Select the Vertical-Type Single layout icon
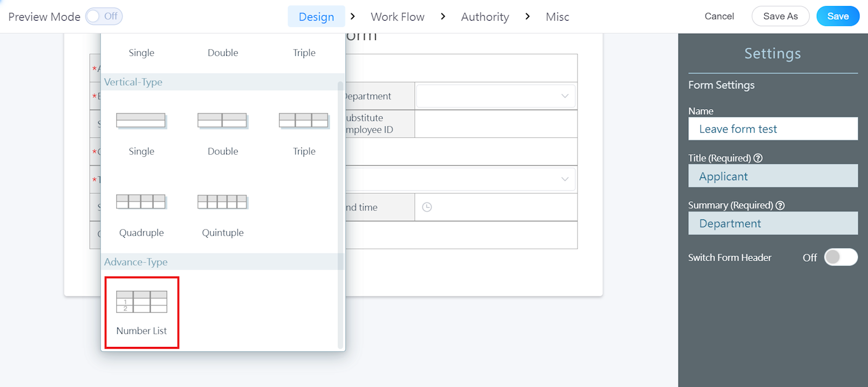Image resolution: width=868 pixels, height=387 pixels. [141, 120]
